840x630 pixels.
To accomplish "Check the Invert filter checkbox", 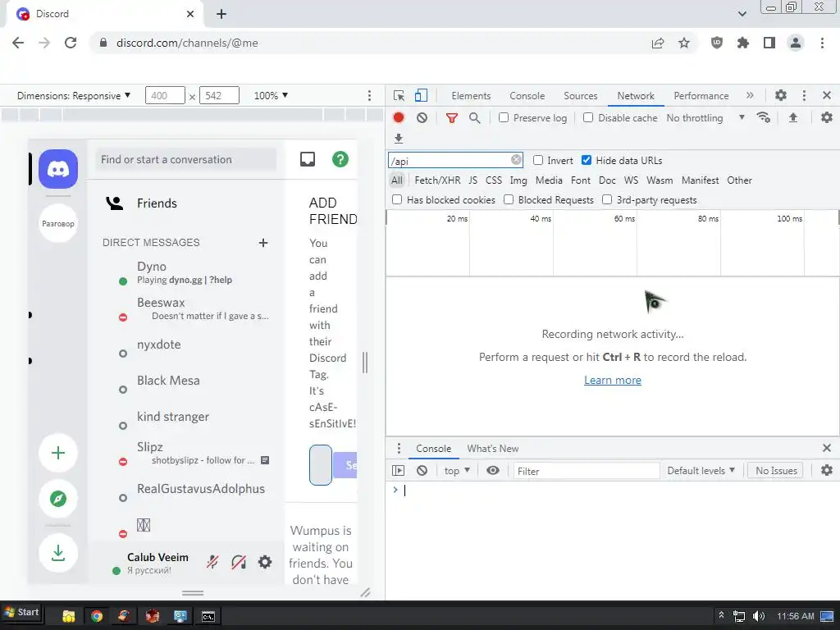I will (538, 160).
